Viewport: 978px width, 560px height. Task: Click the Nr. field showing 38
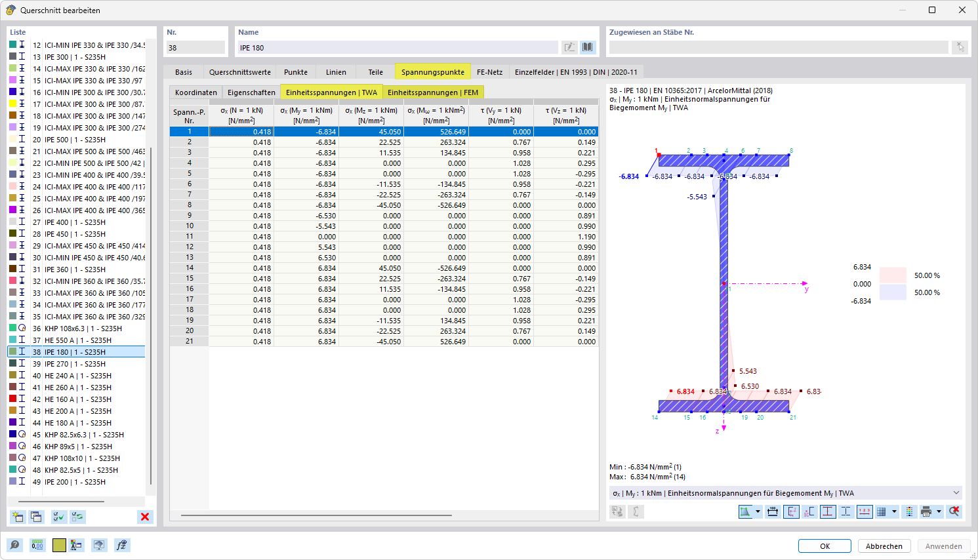[x=195, y=47]
